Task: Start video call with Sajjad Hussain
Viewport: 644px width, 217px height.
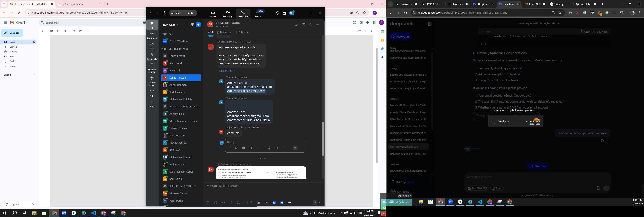Action: tap(296, 25)
